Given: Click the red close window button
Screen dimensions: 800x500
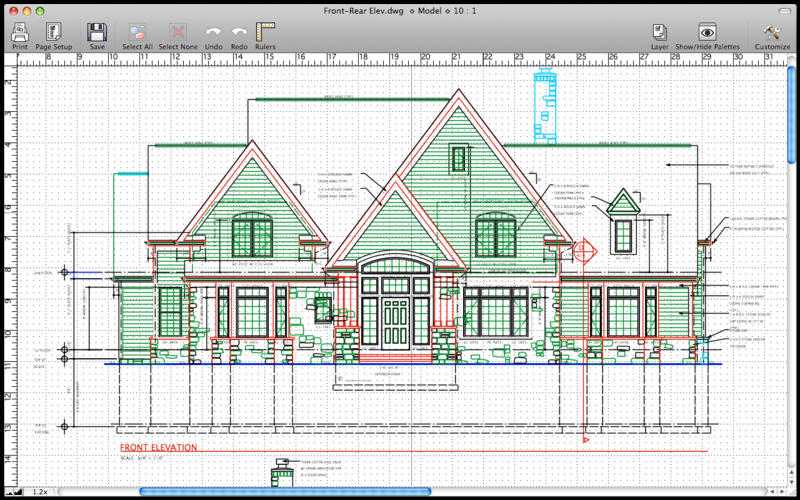Looking at the screenshot, I should pyautogui.click(x=14, y=11).
